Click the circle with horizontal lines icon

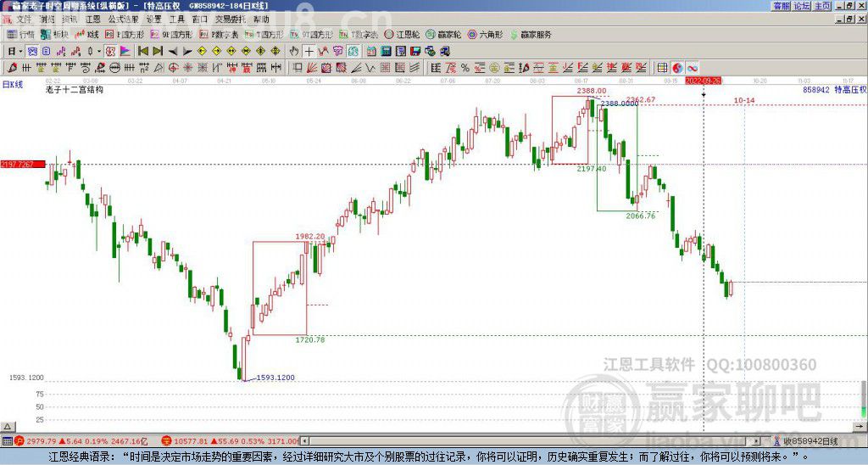(x=114, y=68)
